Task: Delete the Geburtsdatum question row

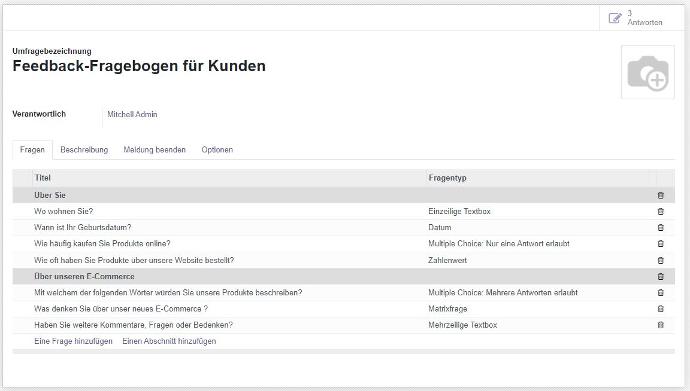Action: 661,228
